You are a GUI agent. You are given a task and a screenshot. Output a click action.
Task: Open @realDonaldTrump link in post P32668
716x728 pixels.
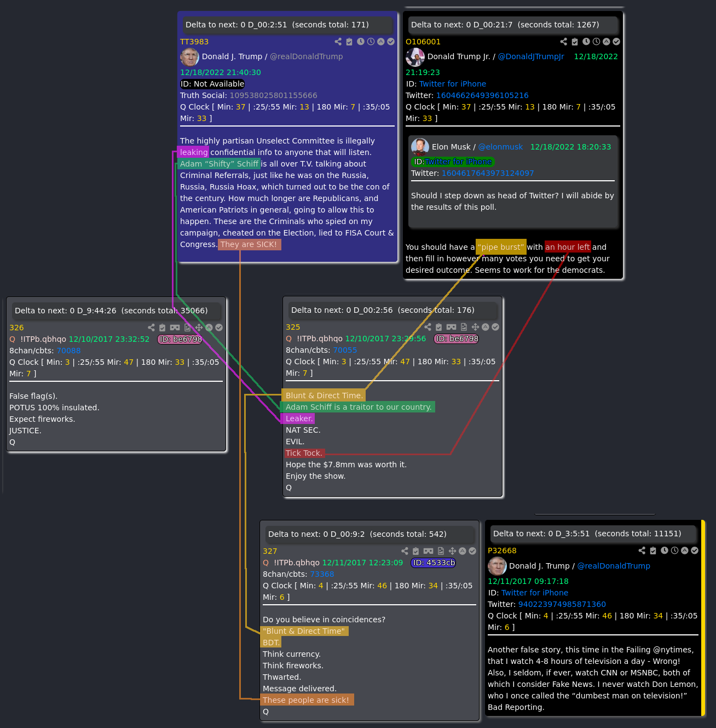(x=614, y=566)
